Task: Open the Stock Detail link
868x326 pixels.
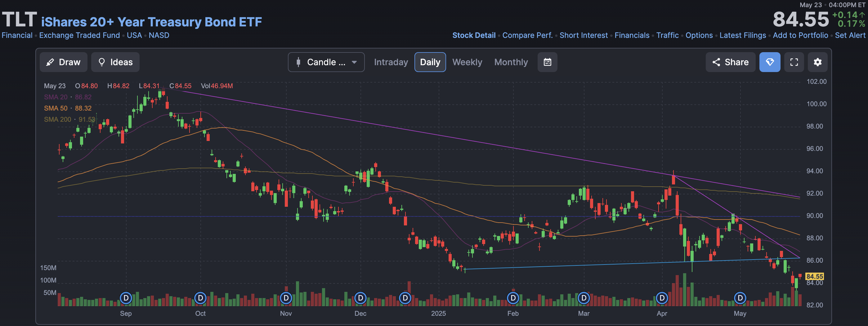Action: (474, 35)
